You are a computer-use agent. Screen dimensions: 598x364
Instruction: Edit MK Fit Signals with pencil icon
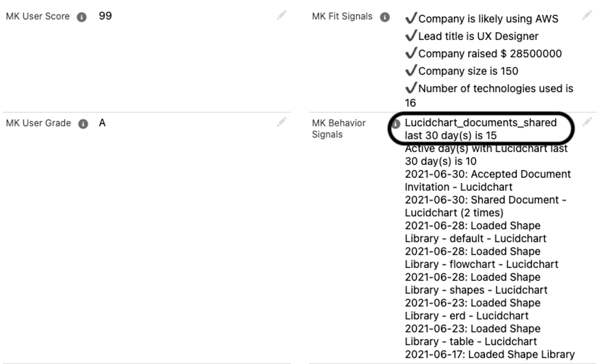(587, 15)
